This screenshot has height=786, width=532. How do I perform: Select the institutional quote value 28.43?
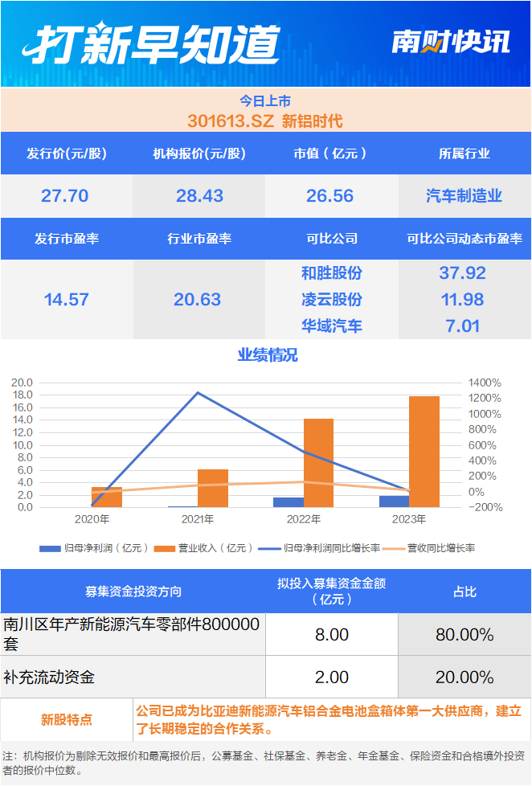pos(199,195)
